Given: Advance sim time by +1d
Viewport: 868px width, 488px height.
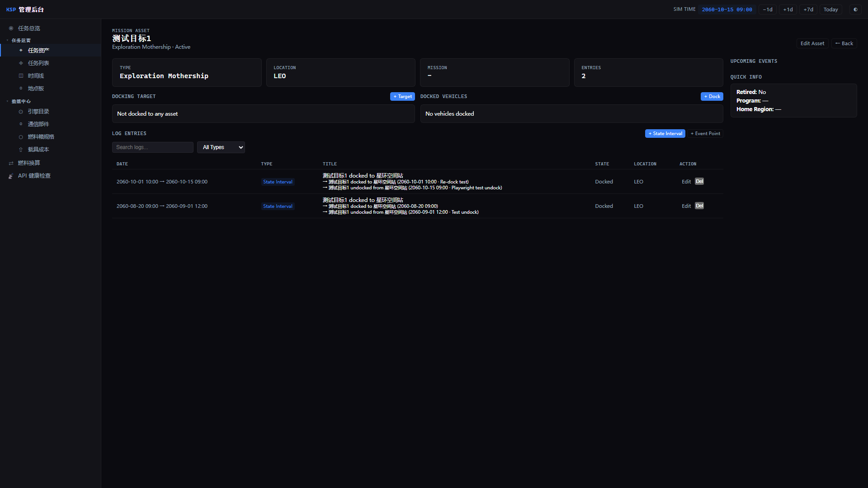Looking at the screenshot, I should (788, 9).
